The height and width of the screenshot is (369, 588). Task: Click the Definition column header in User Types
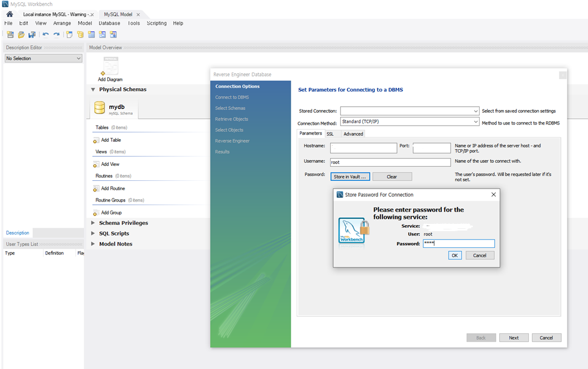[x=54, y=253]
